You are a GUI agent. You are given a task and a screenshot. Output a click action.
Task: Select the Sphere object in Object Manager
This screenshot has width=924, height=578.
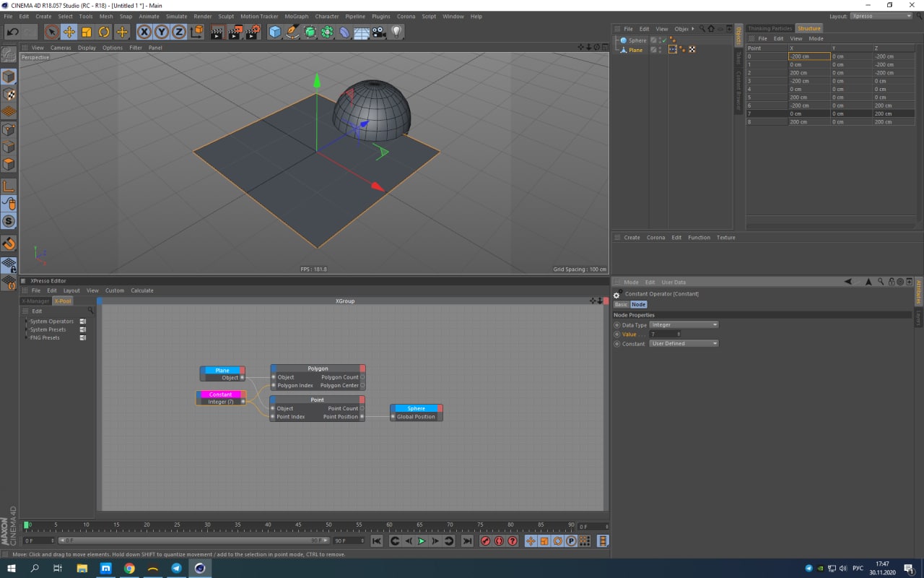click(x=637, y=40)
